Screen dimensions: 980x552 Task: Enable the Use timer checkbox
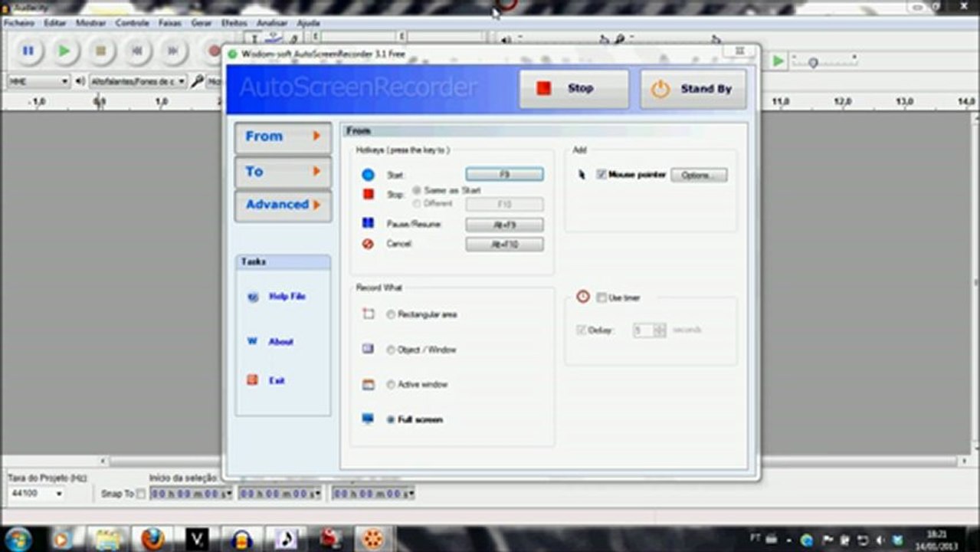(601, 297)
